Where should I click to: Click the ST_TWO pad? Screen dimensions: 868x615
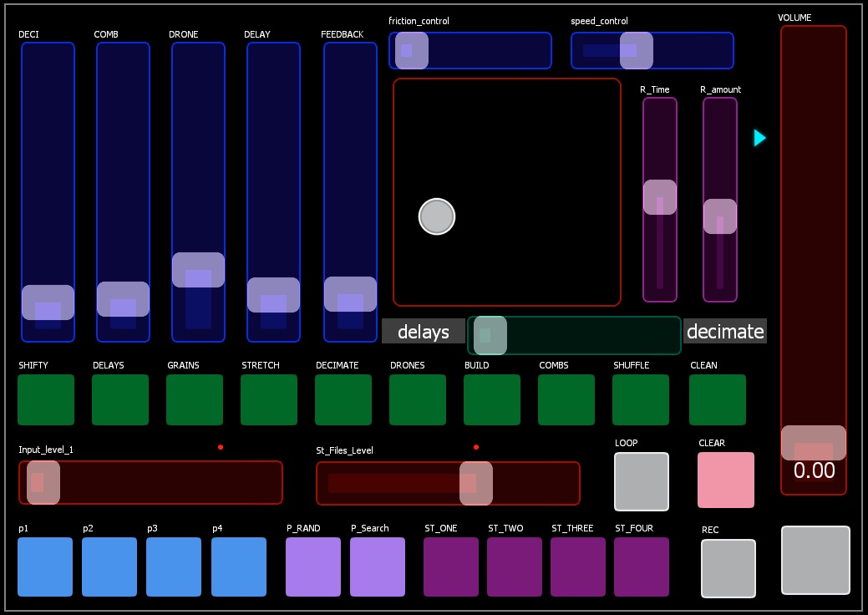pos(515,567)
